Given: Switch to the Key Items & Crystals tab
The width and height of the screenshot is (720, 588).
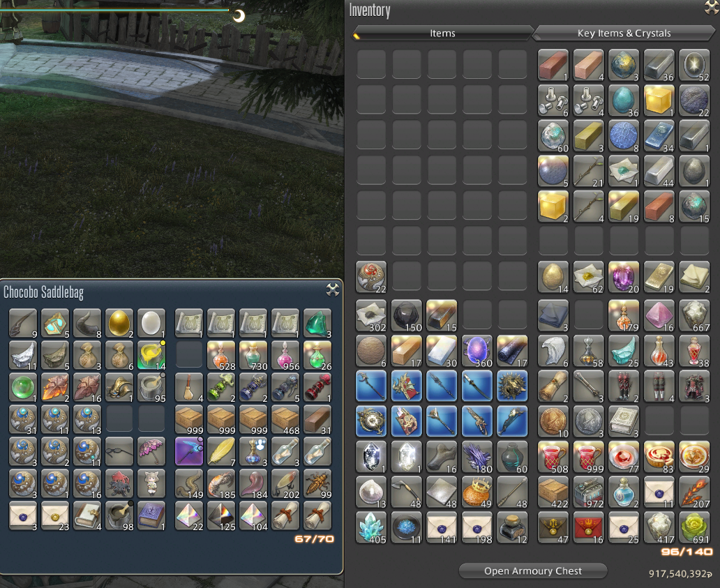Looking at the screenshot, I should (x=624, y=33).
